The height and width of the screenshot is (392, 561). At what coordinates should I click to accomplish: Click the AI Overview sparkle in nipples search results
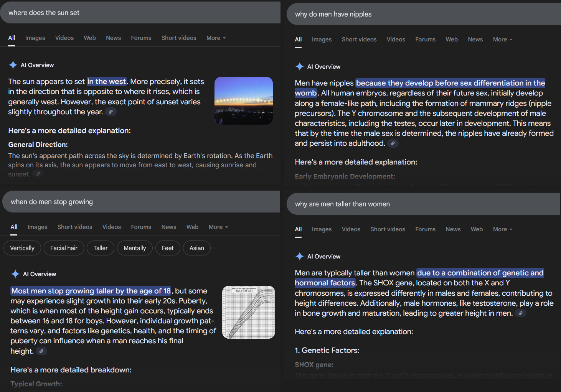(300, 67)
